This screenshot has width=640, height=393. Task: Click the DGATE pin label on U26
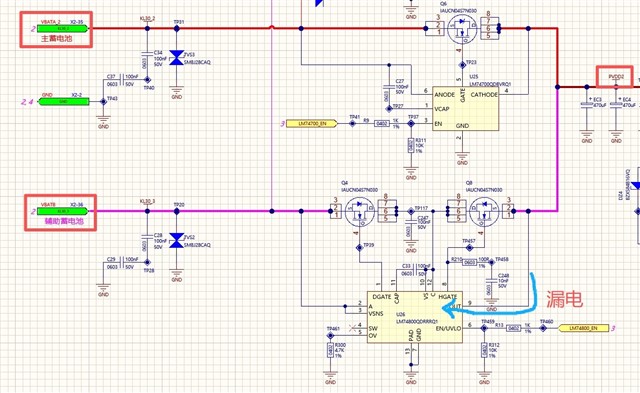[x=382, y=297]
